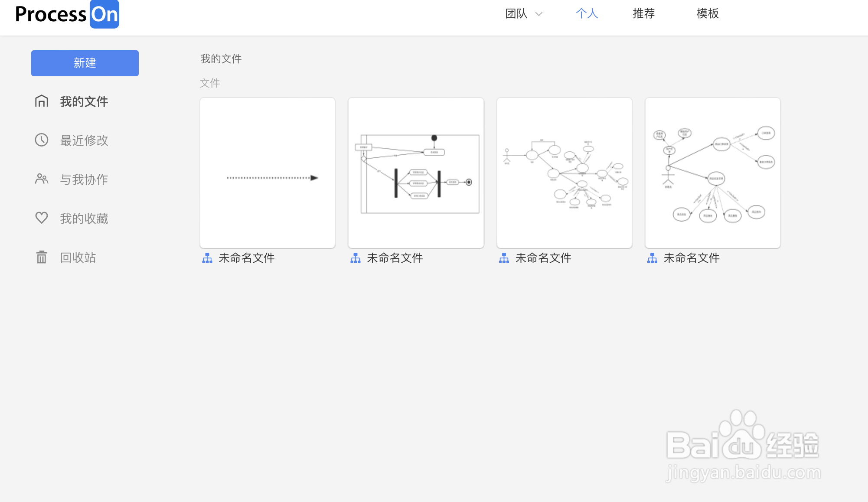Image resolution: width=868 pixels, height=502 pixels.
Task: Click the heart icon for 我的收藏
Action: tap(42, 218)
